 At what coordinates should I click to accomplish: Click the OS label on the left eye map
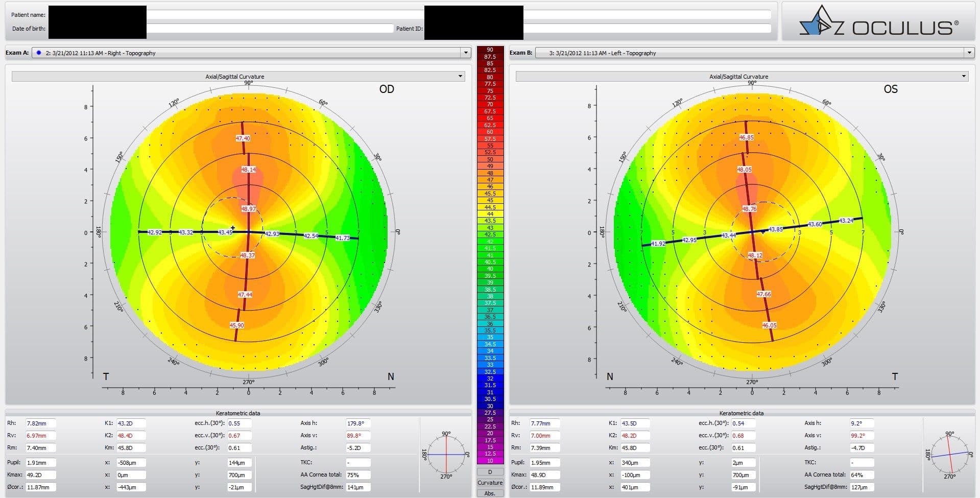(x=891, y=89)
